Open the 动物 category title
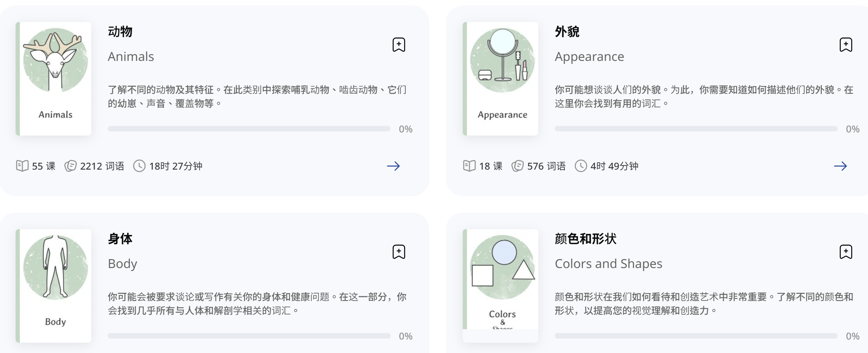 pos(120,32)
